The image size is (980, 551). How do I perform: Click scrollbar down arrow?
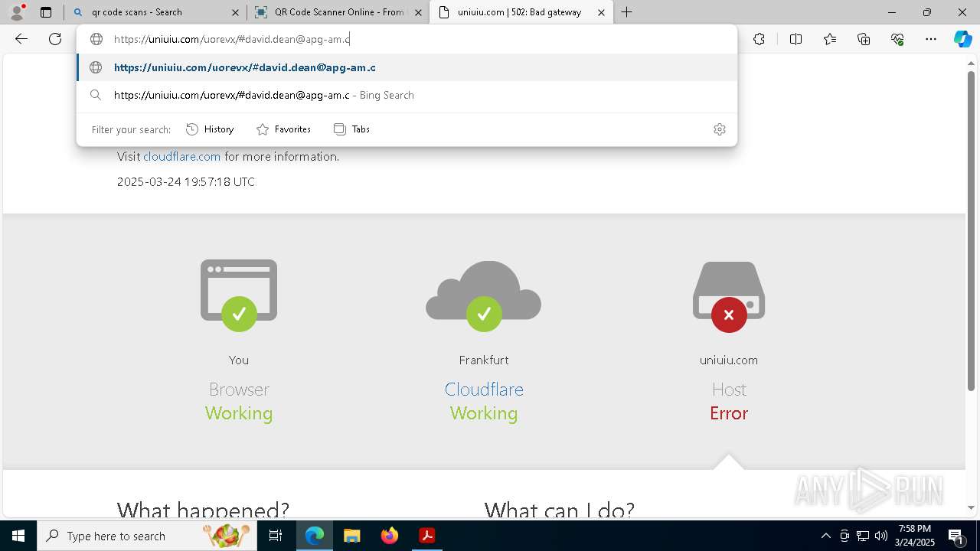972,507
